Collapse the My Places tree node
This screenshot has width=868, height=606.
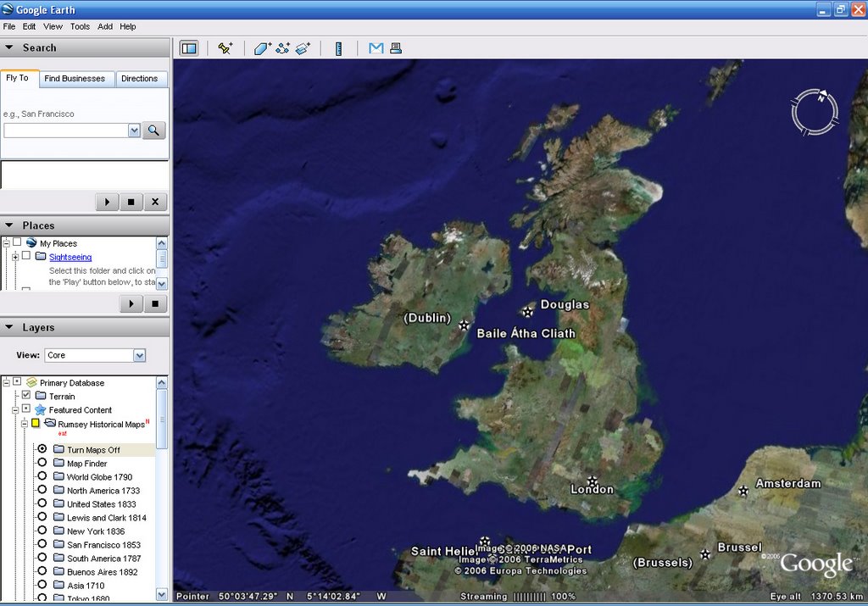[x=7, y=243]
